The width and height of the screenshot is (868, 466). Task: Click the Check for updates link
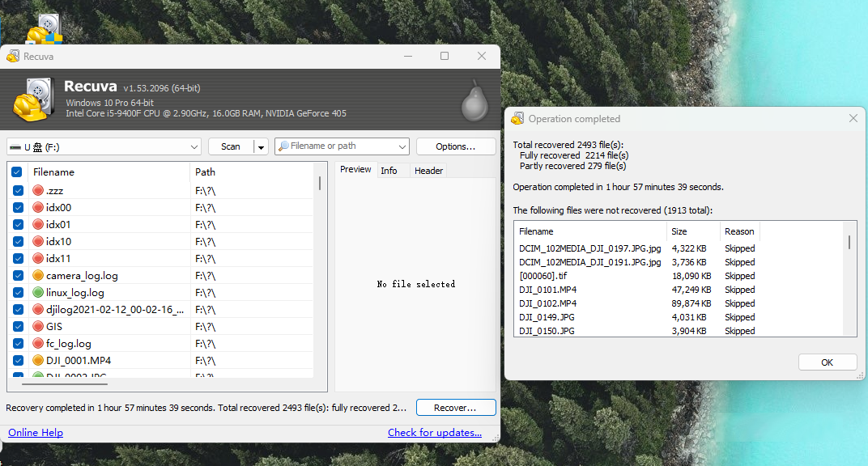coord(435,433)
